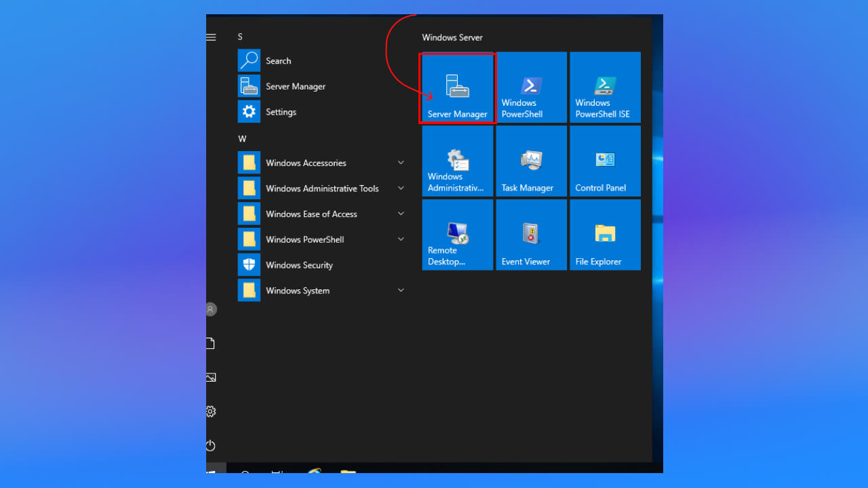
Task: Launch the Task Manager tile
Action: pyautogui.click(x=531, y=161)
